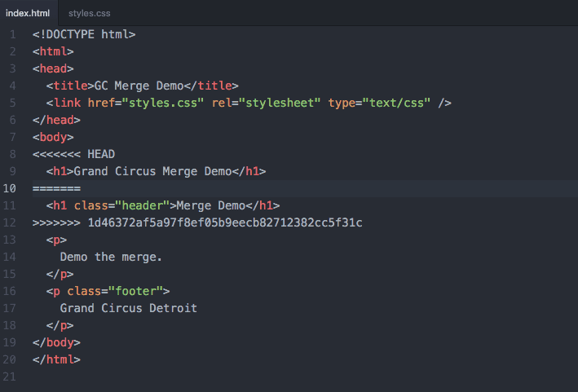Screen dimensions: 578x392
Task: Switch to the styles.css tab
Action: (89, 13)
